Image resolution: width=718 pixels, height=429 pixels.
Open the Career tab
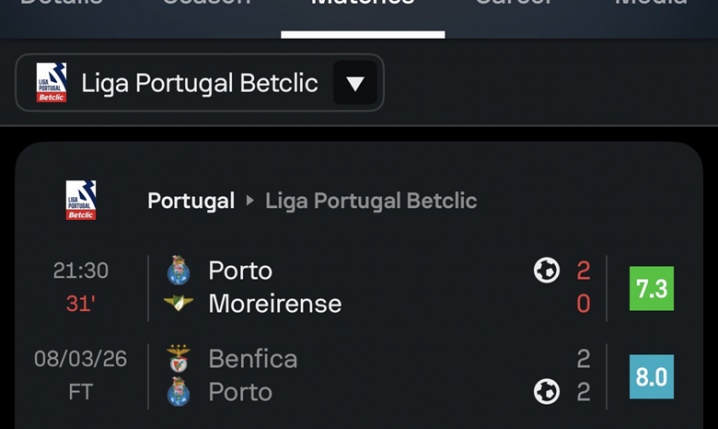[x=514, y=5]
